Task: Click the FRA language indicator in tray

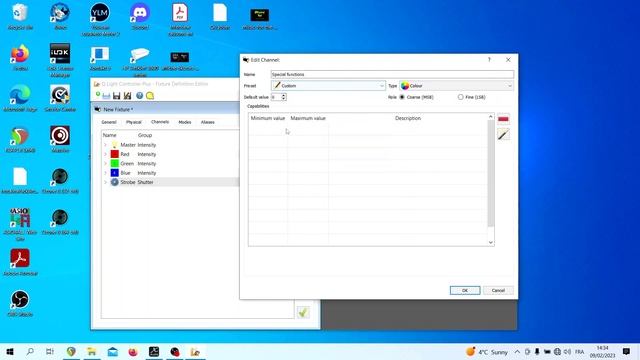Action: [x=579, y=351]
